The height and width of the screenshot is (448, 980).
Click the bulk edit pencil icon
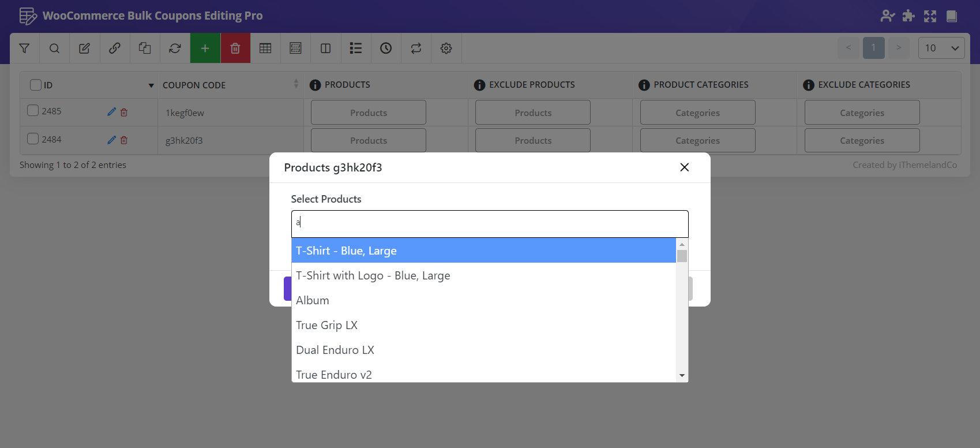click(84, 48)
